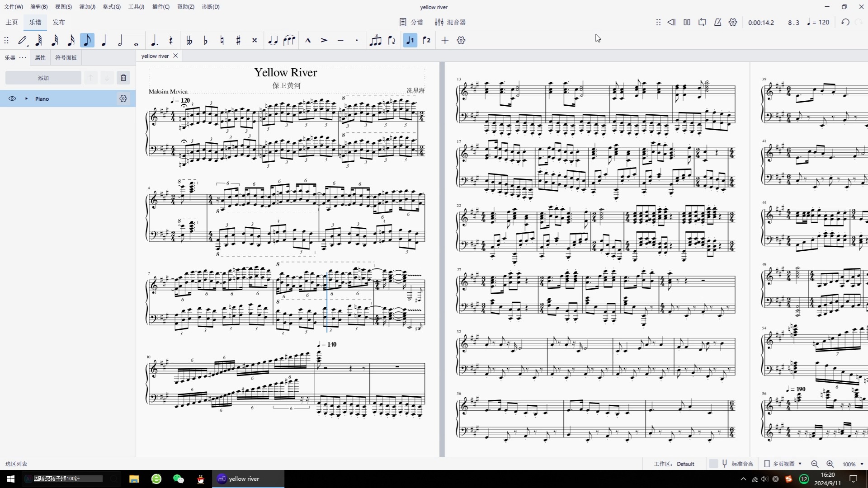The image size is (868, 488).
Task: Switch to voice 1
Action: click(x=410, y=40)
